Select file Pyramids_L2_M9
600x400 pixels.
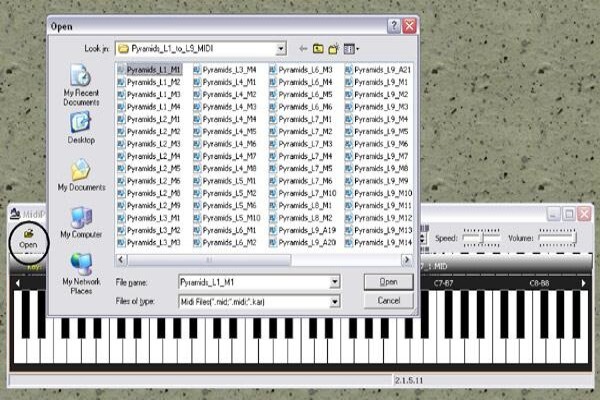pyautogui.click(x=149, y=205)
